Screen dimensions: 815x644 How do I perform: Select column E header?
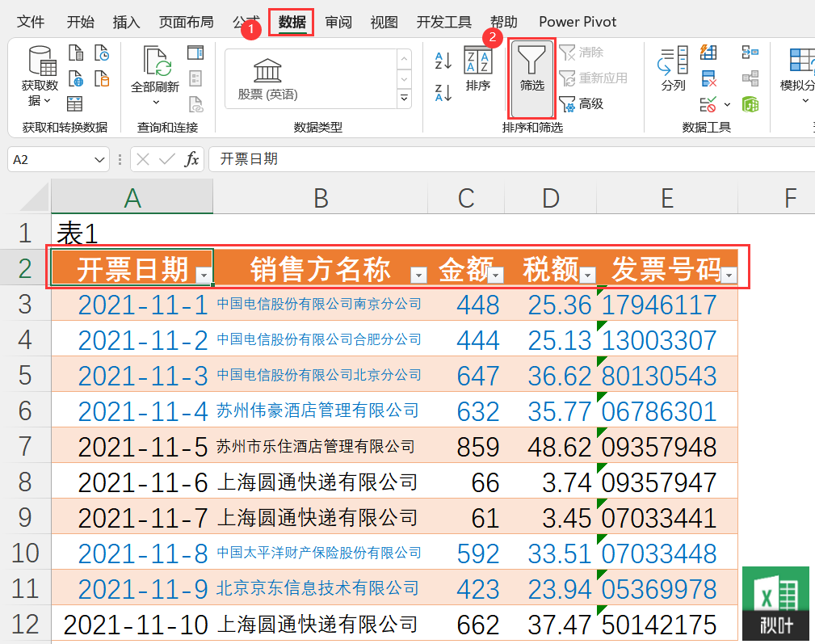pos(667,198)
